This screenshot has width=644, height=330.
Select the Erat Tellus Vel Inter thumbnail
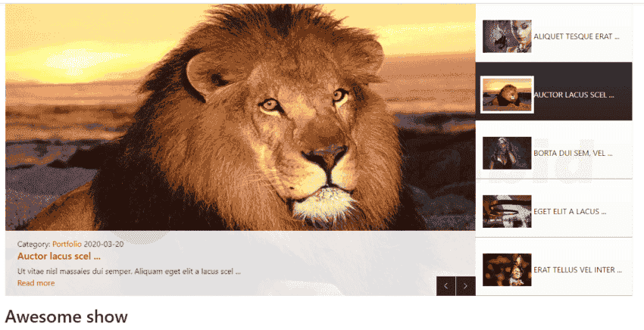pos(507,269)
